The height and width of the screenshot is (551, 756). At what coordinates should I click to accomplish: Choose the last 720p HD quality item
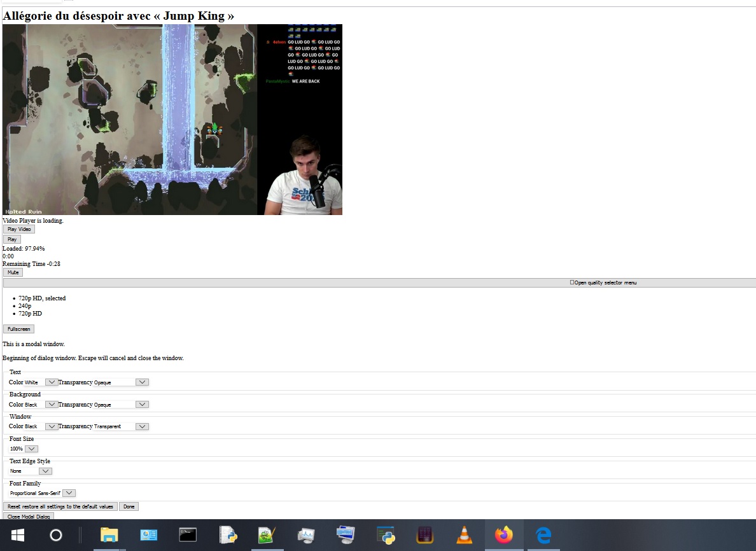30,314
